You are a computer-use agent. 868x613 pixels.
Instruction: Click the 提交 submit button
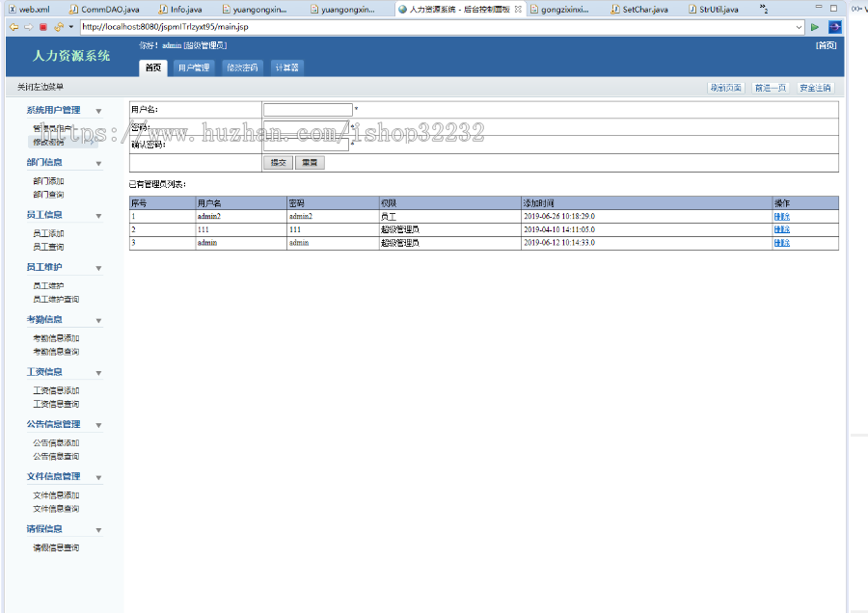(278, 163)
